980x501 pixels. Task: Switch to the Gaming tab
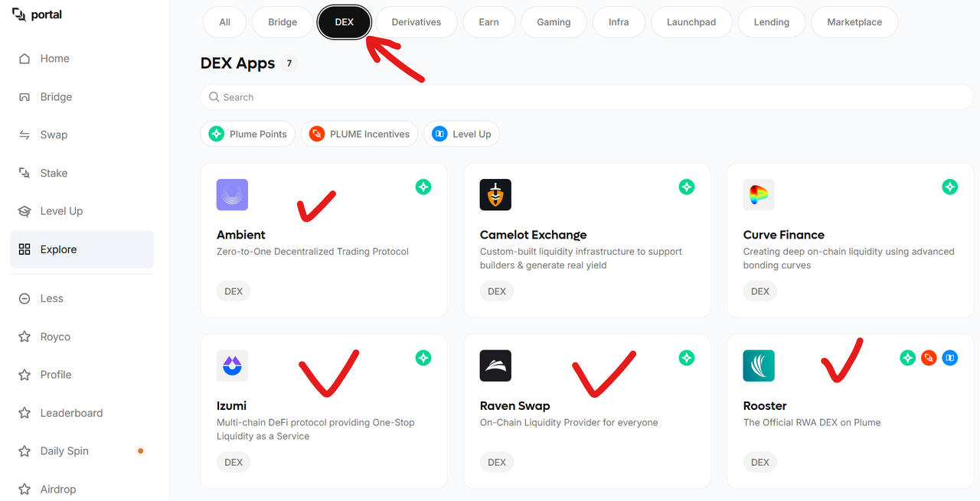pyautogui.click(x=554, y=22)
